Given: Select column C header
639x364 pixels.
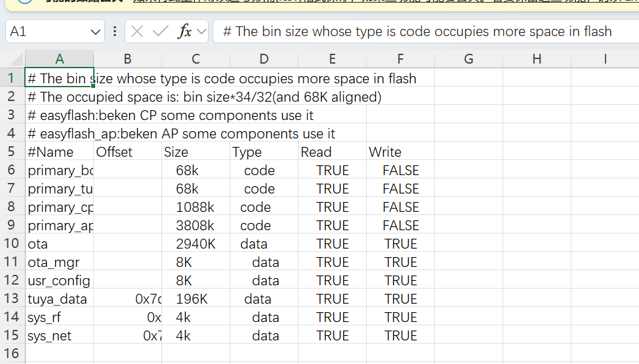Looking at the screenshot, I should click(x=196, y=59).
